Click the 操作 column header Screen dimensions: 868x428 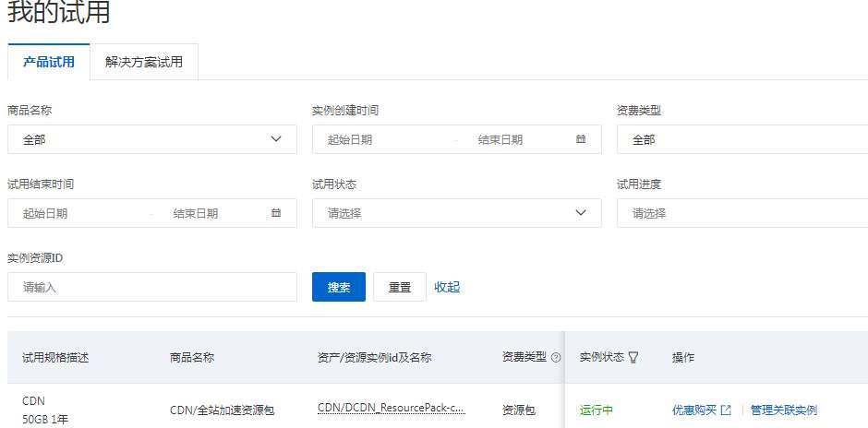pyautogui.click(x=683, y=358)
